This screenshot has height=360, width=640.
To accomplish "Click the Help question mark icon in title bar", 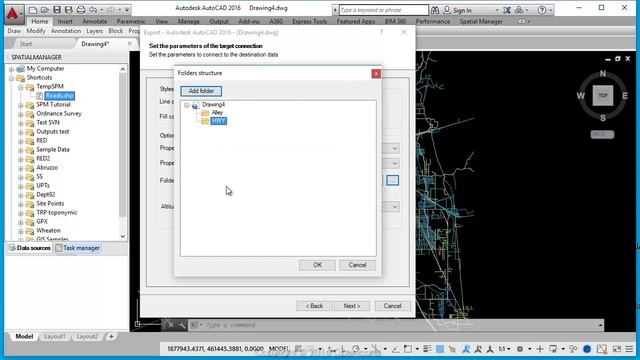I will 542,10.
